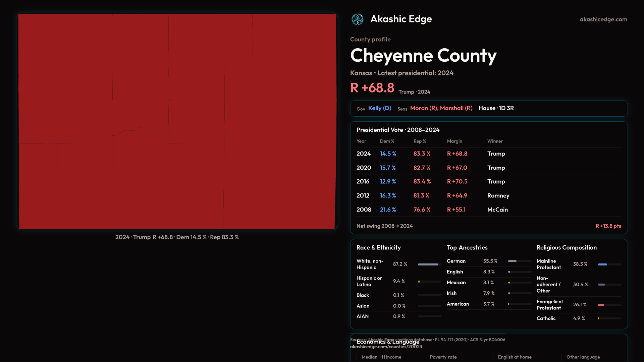Click the Cheyenne County map
644x362 pixels.
(x=177, y=121)
